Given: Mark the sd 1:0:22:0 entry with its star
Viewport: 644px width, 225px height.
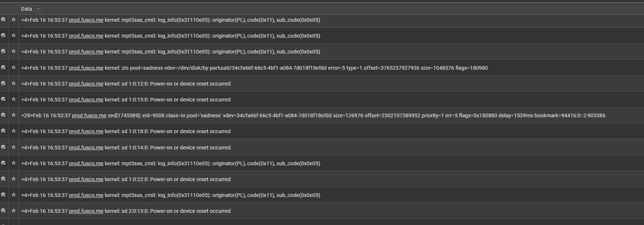Looking at the screenshot, I should click(x=14, y=179).
